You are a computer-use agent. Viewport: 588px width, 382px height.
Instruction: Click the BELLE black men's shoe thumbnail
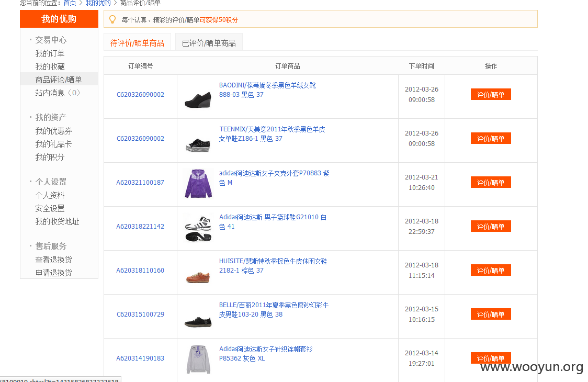[x=198, y=322]
